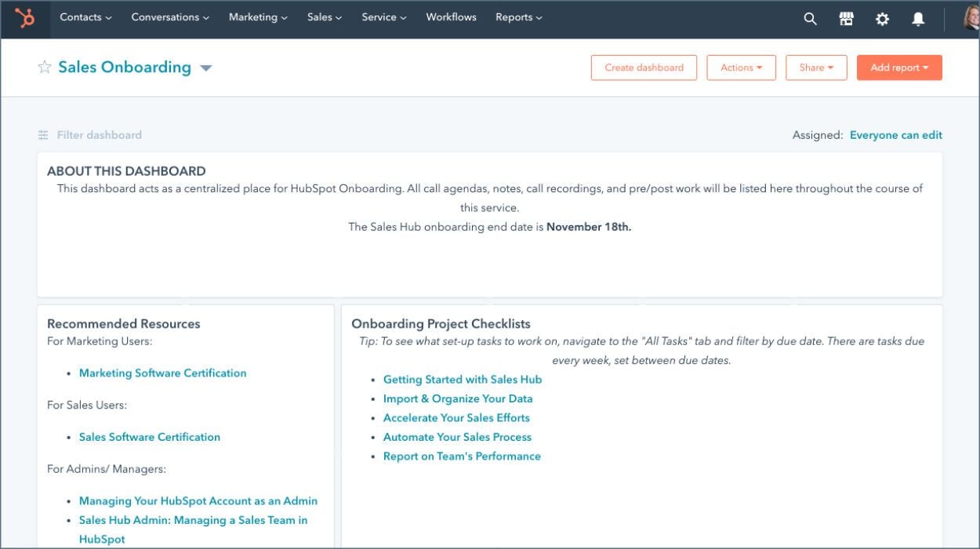
Task: Open Sales Hub Admin: Managing a Sales Team link
Action: tap(193, 529)
